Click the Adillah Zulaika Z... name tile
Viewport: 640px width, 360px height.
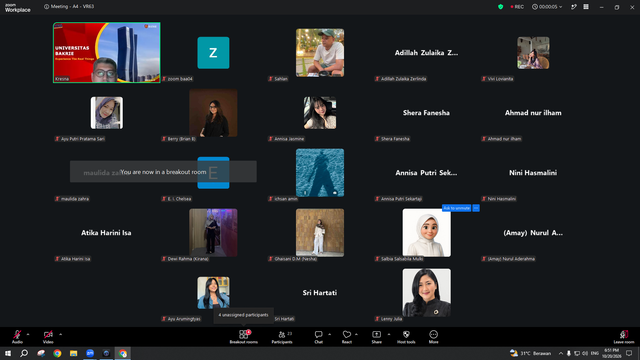[426, 53]
